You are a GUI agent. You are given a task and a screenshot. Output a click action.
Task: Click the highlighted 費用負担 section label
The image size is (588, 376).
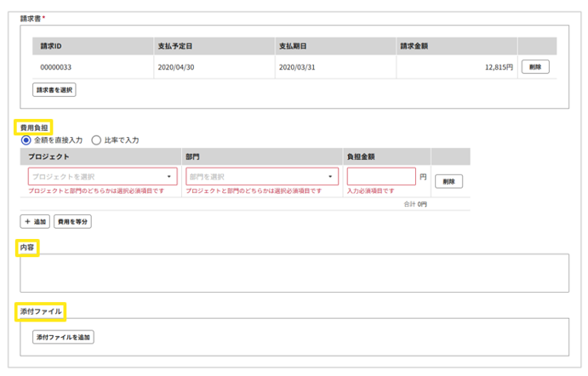point(34,126)
